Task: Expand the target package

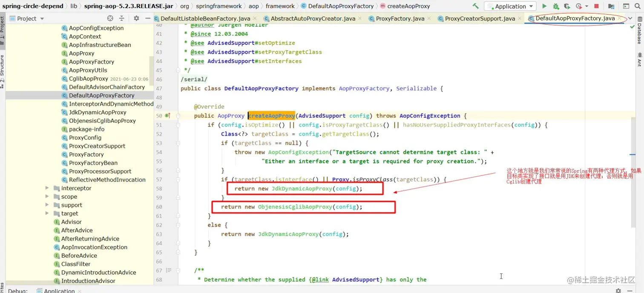Action: pyautogui.click(x=47, y=213)
